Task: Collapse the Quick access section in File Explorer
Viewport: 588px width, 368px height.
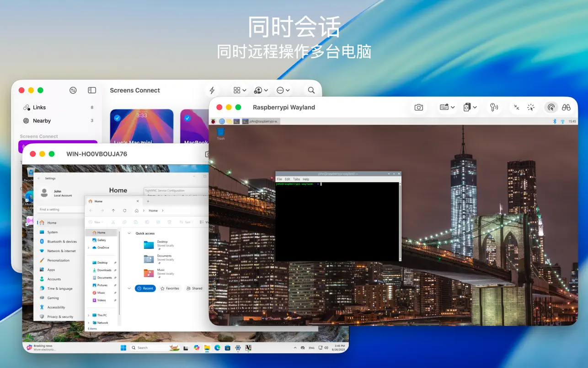Action: (129, 233)
